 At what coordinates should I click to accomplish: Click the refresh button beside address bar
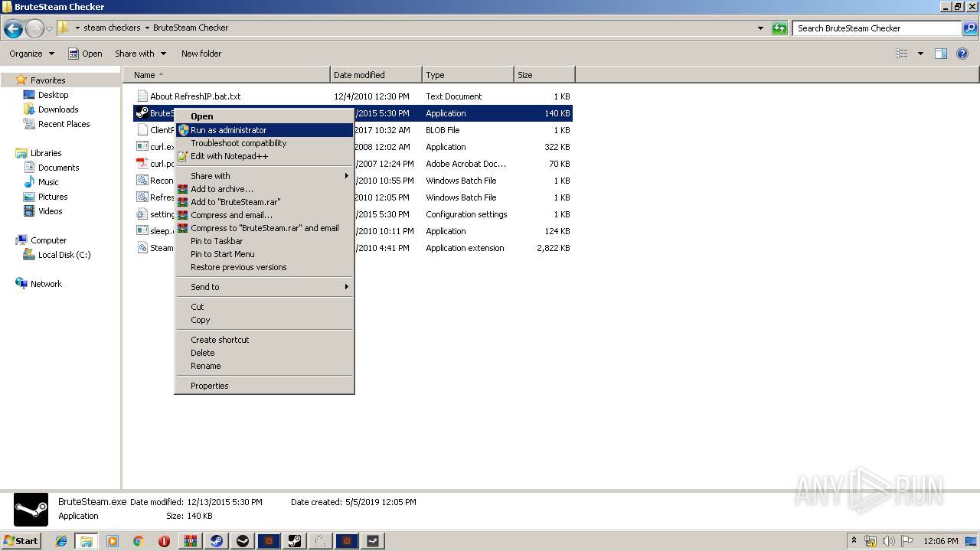tap(779, 28)
